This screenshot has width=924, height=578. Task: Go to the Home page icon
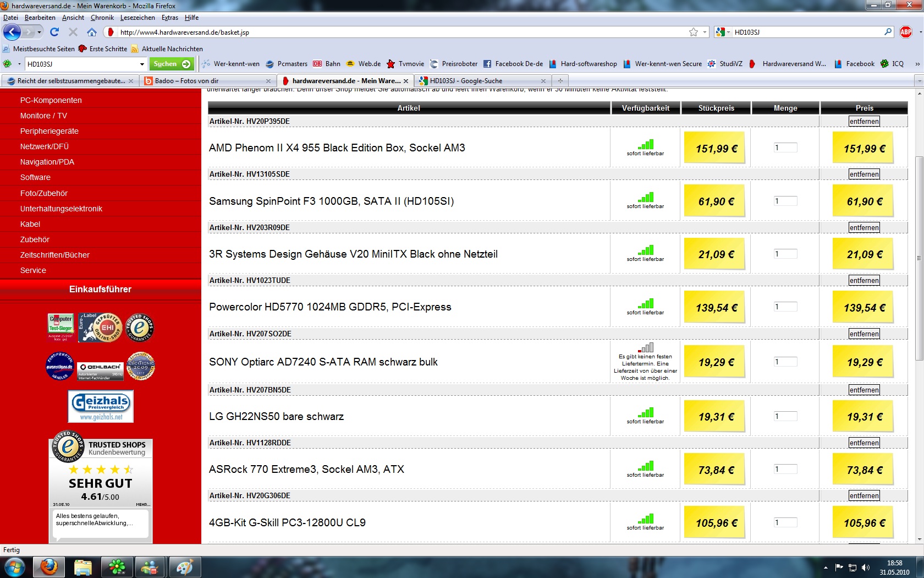point(92,32)
